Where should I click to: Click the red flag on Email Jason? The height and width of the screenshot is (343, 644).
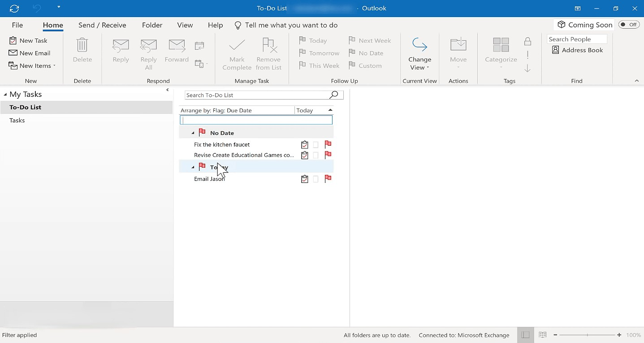(328, 179)
